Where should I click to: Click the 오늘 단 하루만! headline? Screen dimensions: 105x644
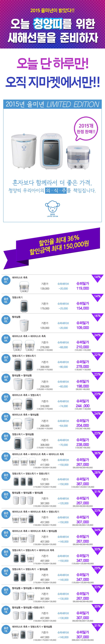click(x=52, y=63)
